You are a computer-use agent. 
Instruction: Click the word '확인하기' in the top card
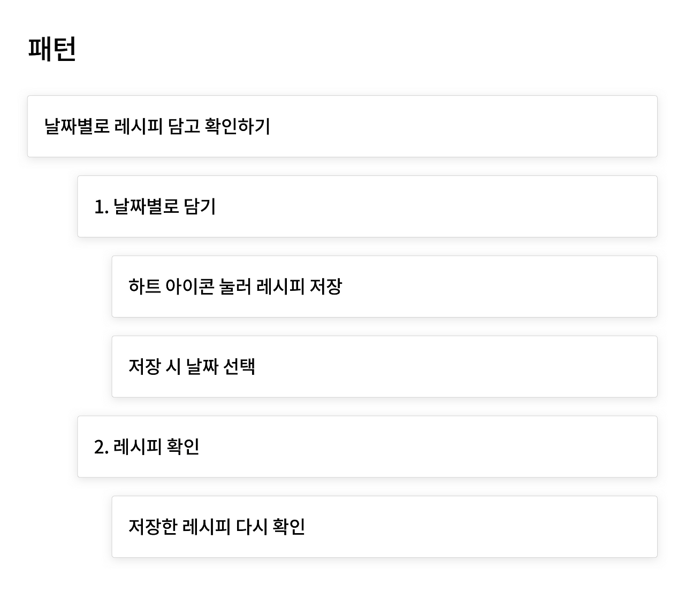[x=238, y=126]
